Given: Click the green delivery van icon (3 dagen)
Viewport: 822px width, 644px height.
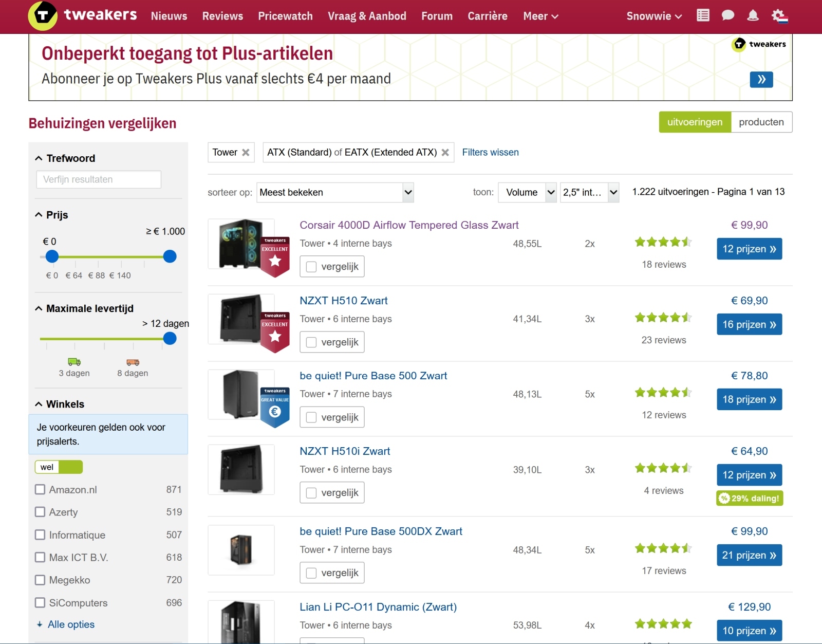Looking at the screenshot, I should point(74,362).
